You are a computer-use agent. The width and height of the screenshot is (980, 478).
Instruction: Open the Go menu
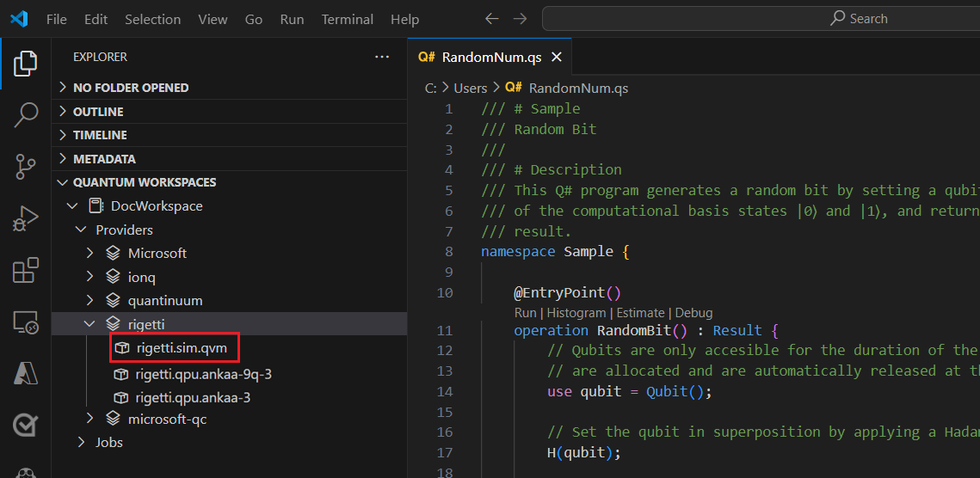click(253, 20)
